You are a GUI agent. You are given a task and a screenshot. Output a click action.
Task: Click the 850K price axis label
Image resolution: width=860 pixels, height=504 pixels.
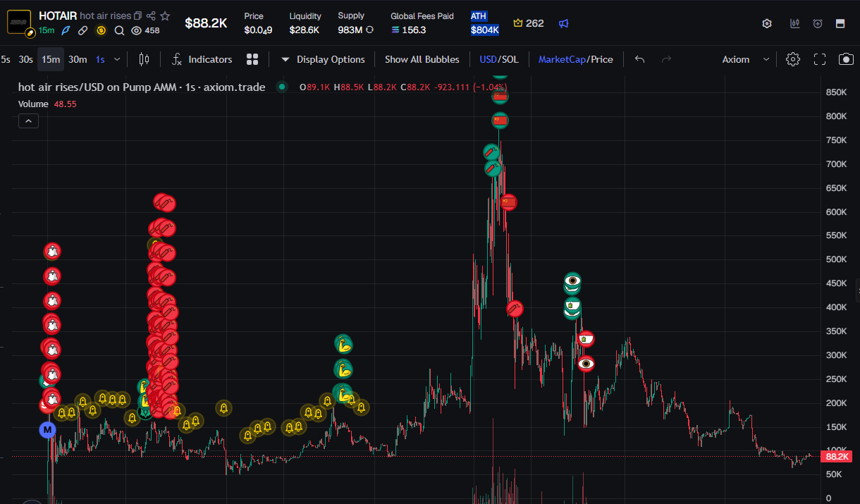(837, 92)
